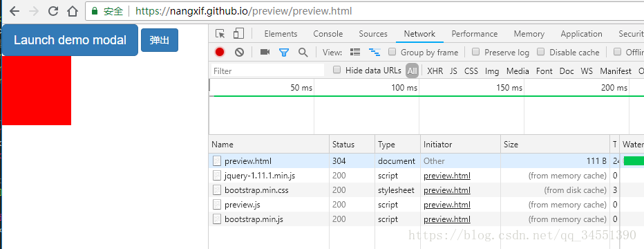The width and height of the screenshot is (644, 249).
Task: Capture screenshots with camera icon
Action: pyautogui.click(x=265, y=52)
